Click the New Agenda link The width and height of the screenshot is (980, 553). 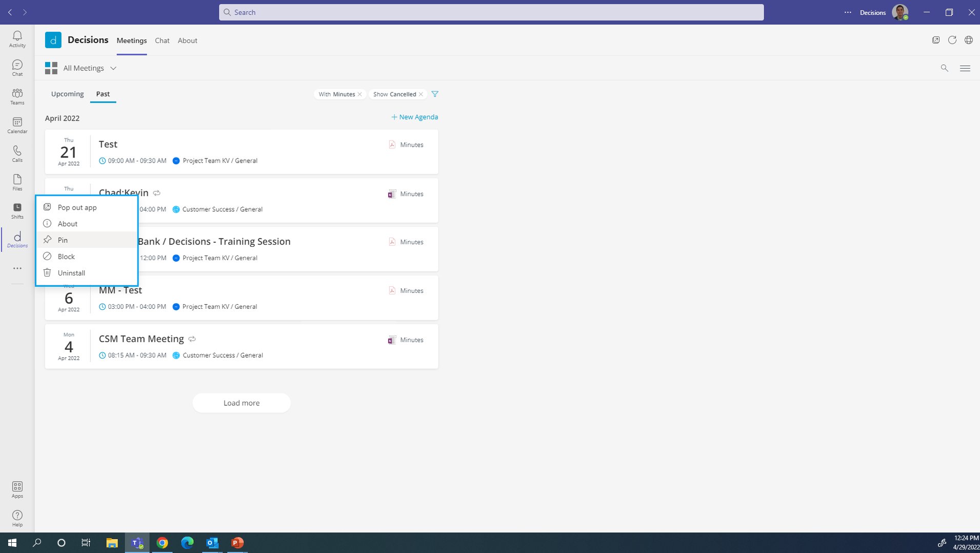[x=414, y=117]
